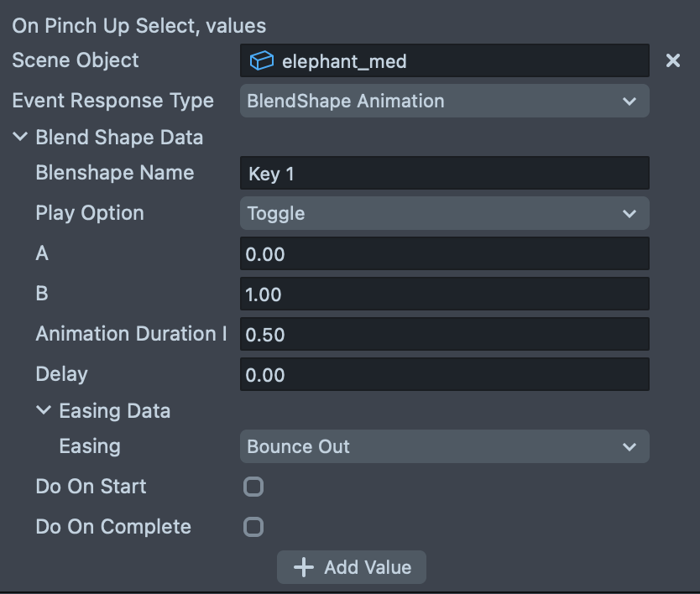Focus the Blenshape Name field Key 1
Viewport: 700px width, 594px height.
point(444,174)
